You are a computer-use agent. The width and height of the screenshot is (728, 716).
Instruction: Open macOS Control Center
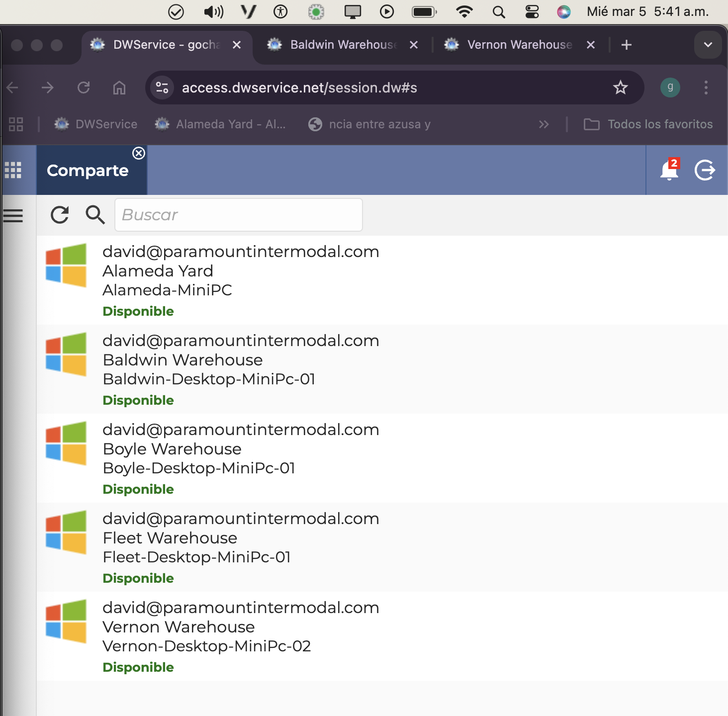point(532,11)
